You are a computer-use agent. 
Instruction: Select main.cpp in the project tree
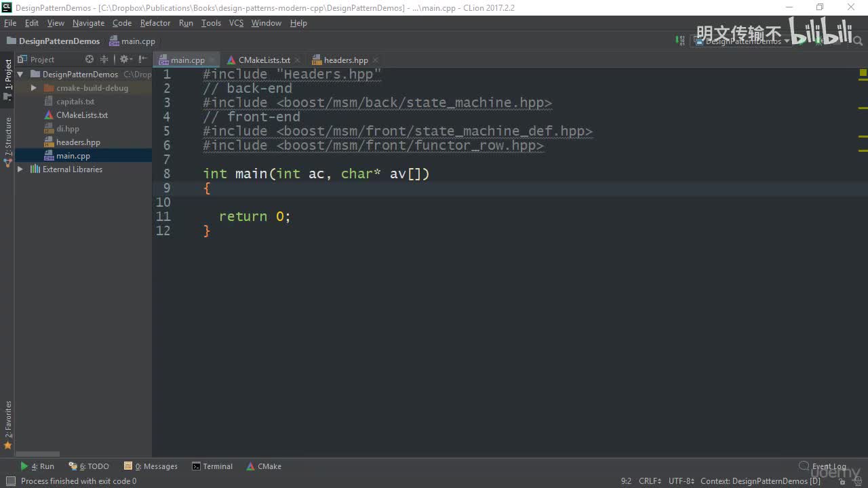click(x=73, y=156)
